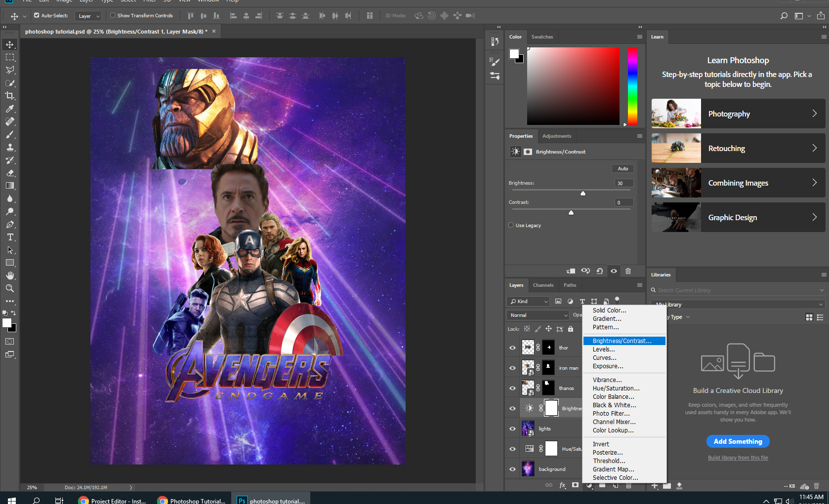Select the Gradient tool
Image resolution: width=829 pixels, height=504 pixels.
coord(10,186)
